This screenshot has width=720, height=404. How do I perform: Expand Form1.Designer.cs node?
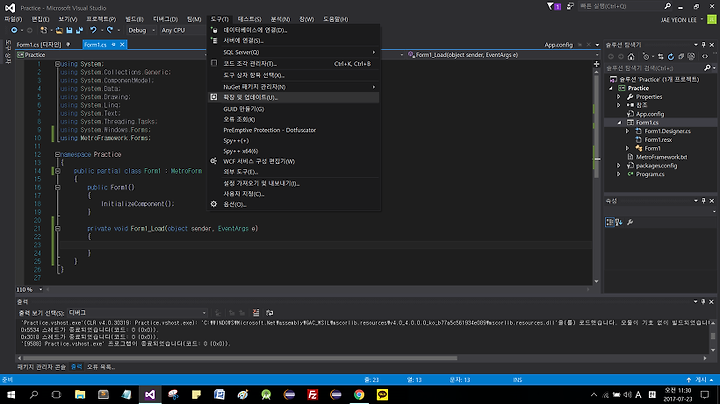pos(627,131)
